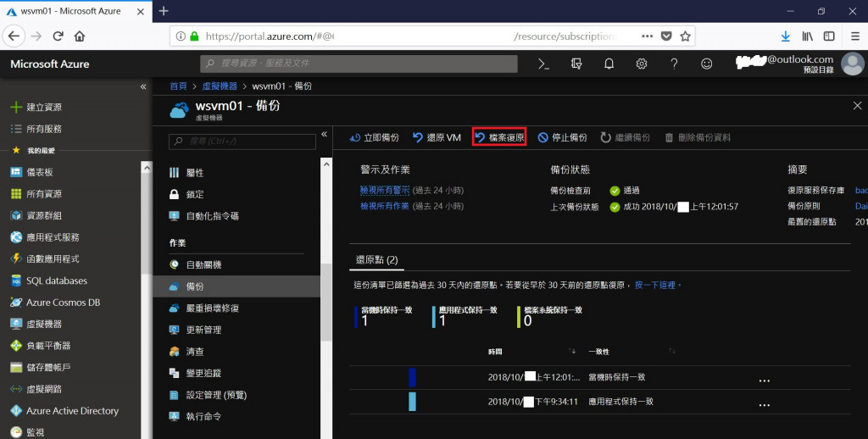The image size is (868, 439).
Task: Select the 還原點 (2) tab
Action: 376,259
